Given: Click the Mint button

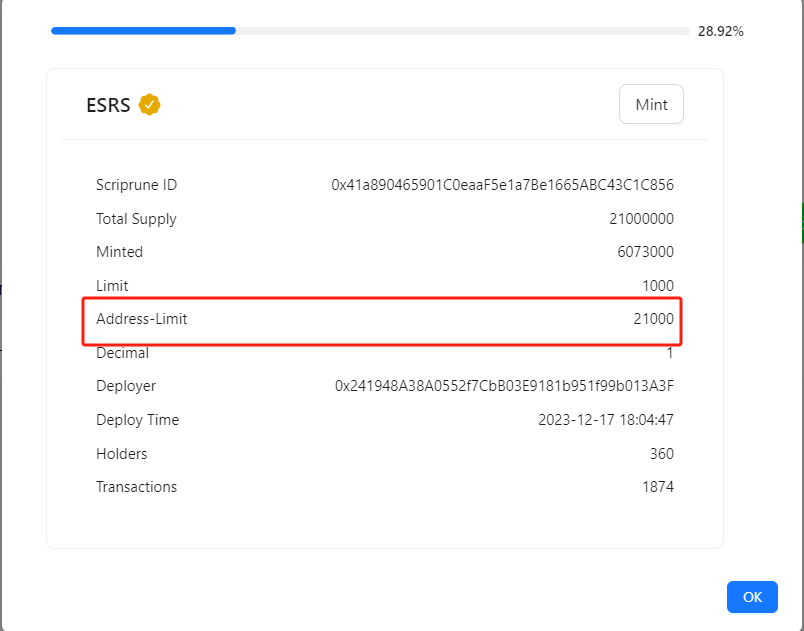Looking at the screenshot, I should point(651,104).
